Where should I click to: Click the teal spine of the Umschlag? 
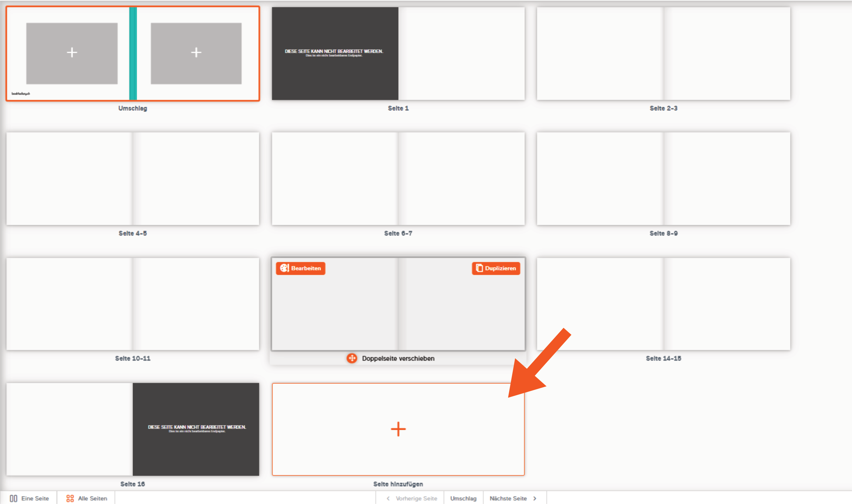coord(133,54)
